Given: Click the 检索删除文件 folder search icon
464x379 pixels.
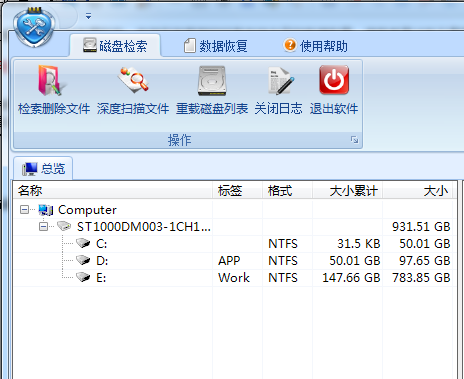Looking at the screenshot, I should click(52, 81).
